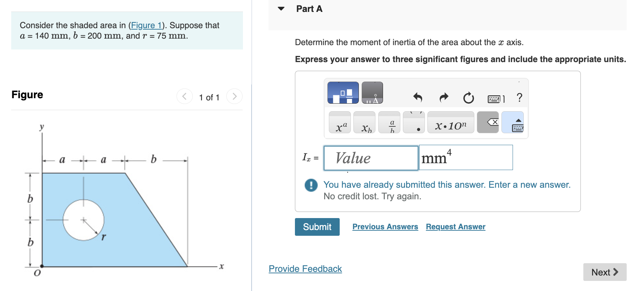Click the previous figure chevron
Screen dimensions: 644x291
[184, 96]
